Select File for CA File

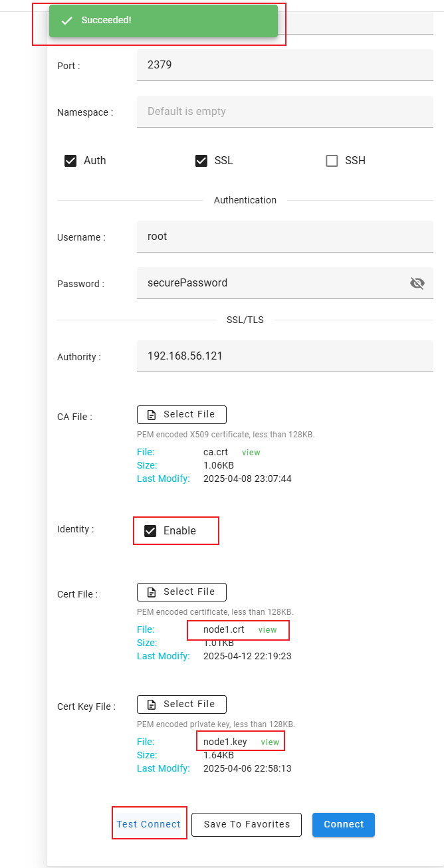[x=181, y=415]
